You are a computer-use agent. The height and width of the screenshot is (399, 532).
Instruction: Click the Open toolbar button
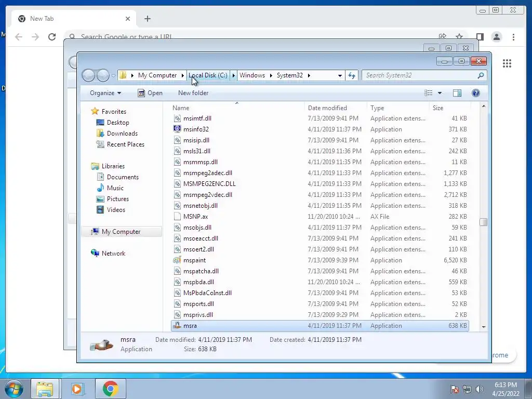(x=150, y=93)
